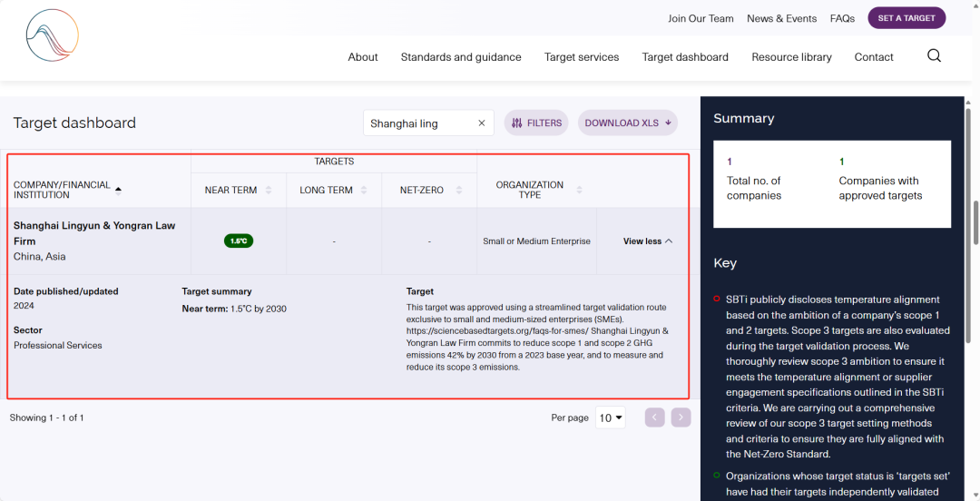Sort by Company/Financial Institution column arrows
The width and height of the screenshot is (980, 501).
pos(118,191)
